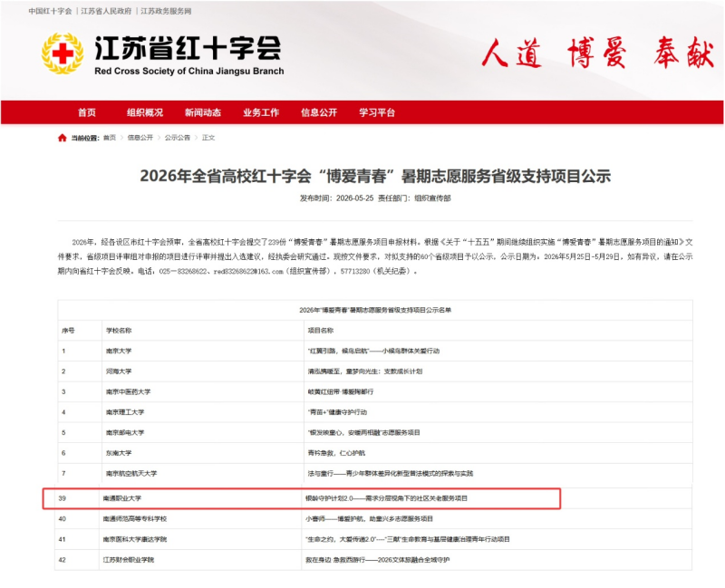This screenshot has height=588, width=725.
Task: Click the red home icon in breadcrumb
Action: (x=62, y=138)
